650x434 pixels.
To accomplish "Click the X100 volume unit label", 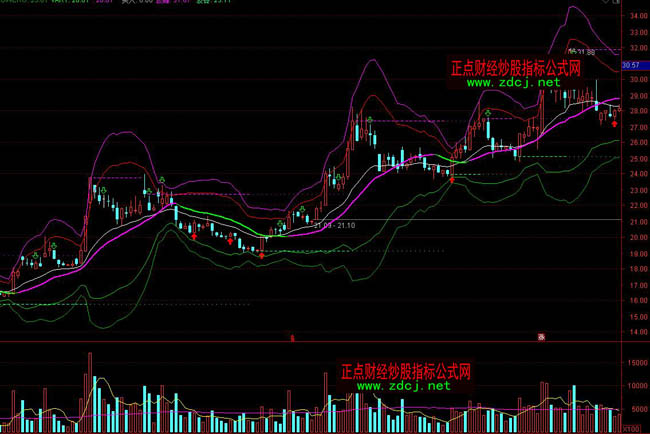I will 632,427.
